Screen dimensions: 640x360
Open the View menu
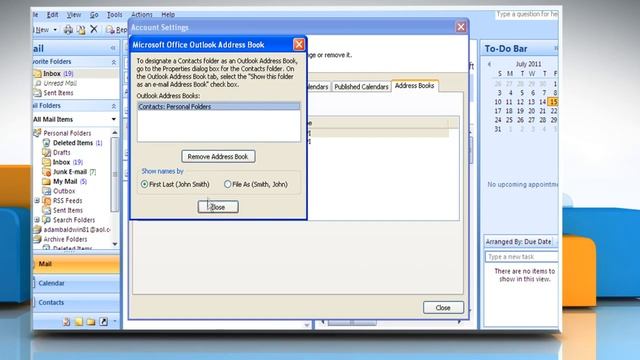[x=74, y=15]
